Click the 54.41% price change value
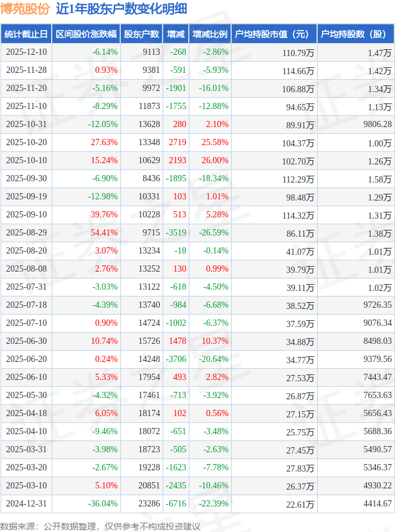Viewport: 395px width, 532px height. coord(104,233)
